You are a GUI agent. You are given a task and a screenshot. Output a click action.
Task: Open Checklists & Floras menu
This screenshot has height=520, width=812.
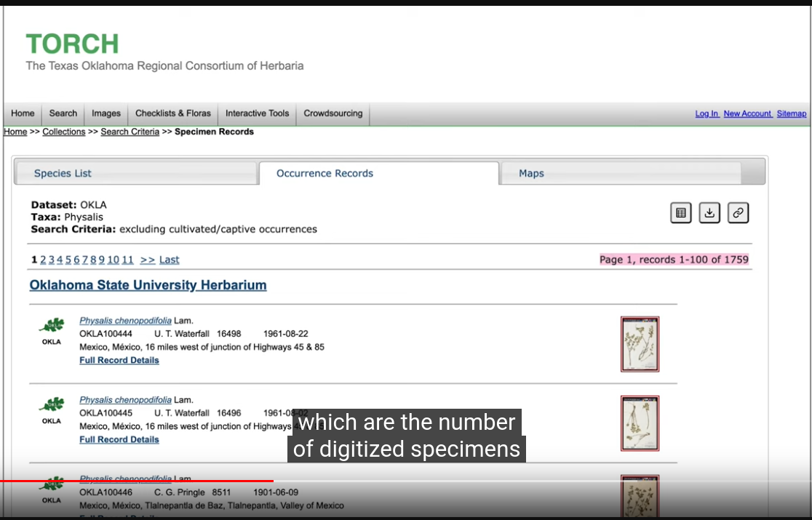pos(173,113)
